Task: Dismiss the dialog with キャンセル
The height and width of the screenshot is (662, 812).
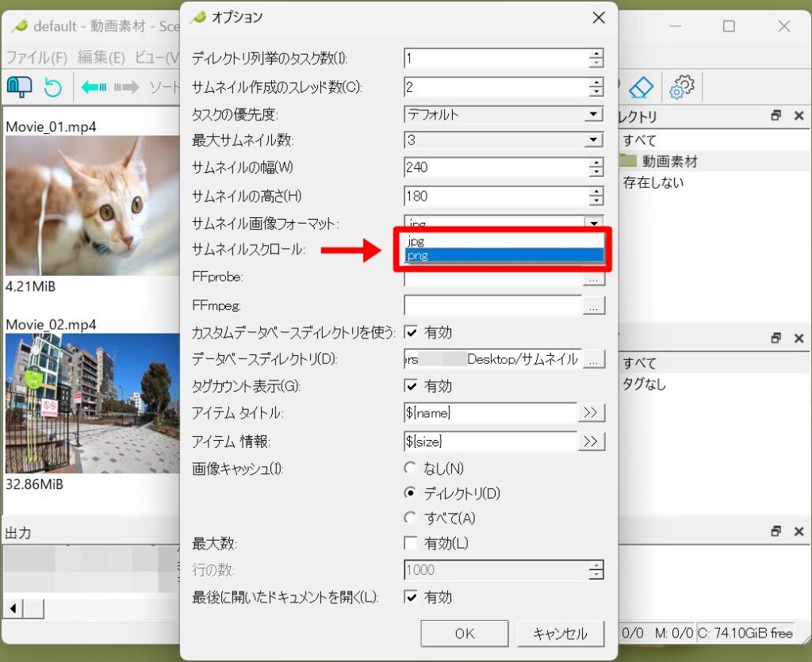Action: point(561,633)
